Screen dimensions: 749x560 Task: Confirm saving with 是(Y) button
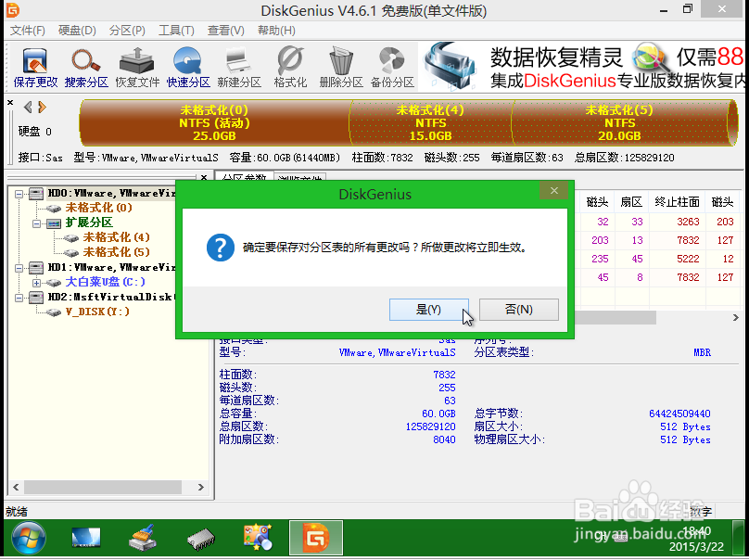tap(428, 310)
